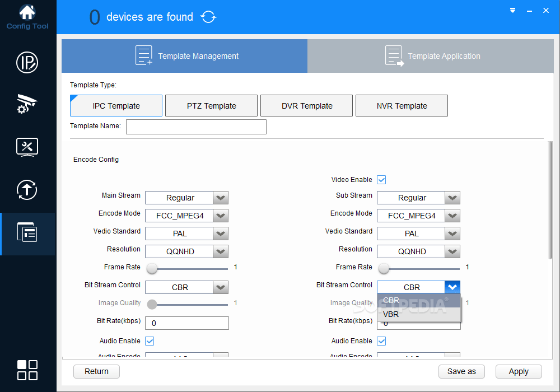Switch to Template Application tab
The height and width of the screenshot is (392, 560).
point(431,56)
